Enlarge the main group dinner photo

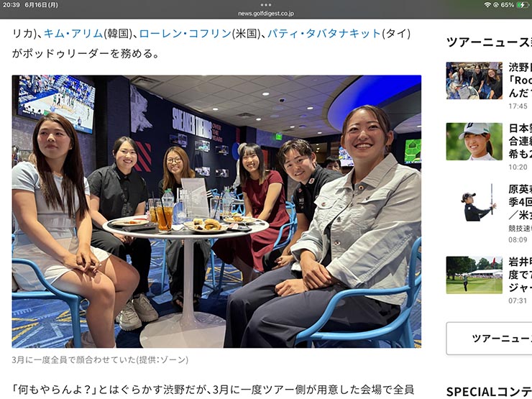tap(216, 211)
